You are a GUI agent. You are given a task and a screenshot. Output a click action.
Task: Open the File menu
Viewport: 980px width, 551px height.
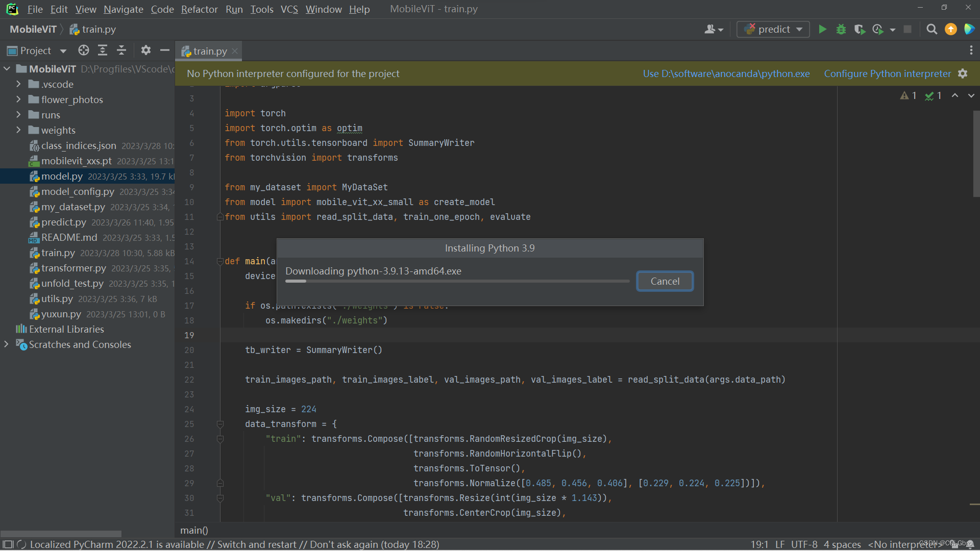pyautogui.click(x=35, y=9)
